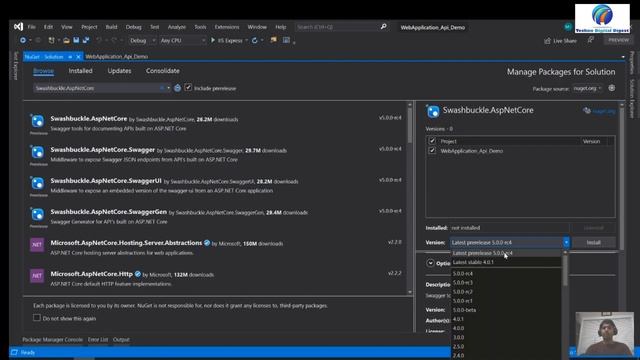The width and height of the screenshot is (640, 360).
Task: Click the search magnifier icon
Action: coord(384,27)
